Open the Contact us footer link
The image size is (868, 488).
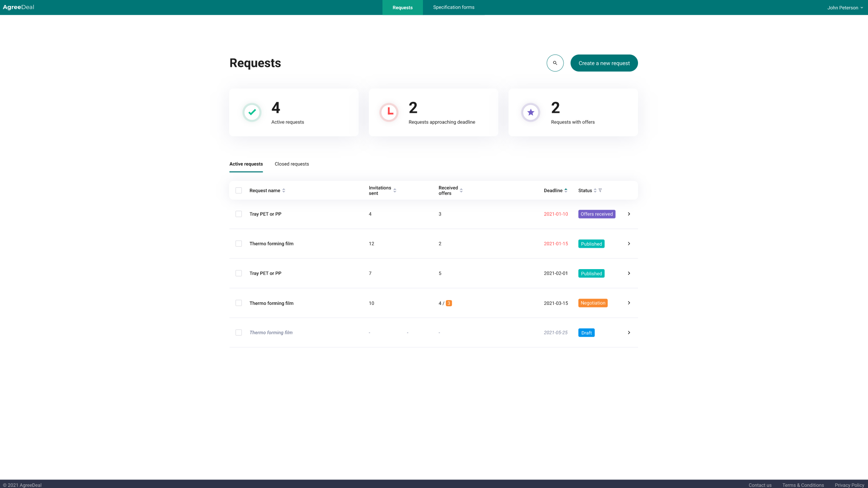760,485
